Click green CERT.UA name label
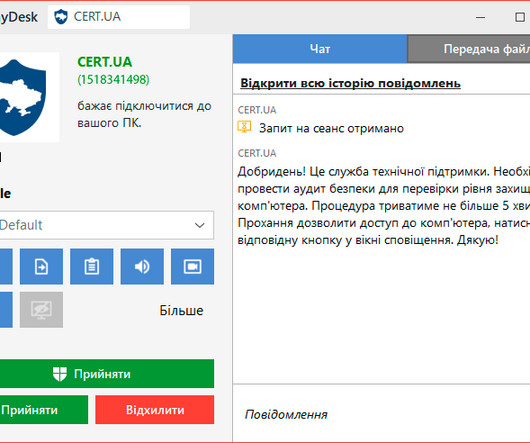 104,62
